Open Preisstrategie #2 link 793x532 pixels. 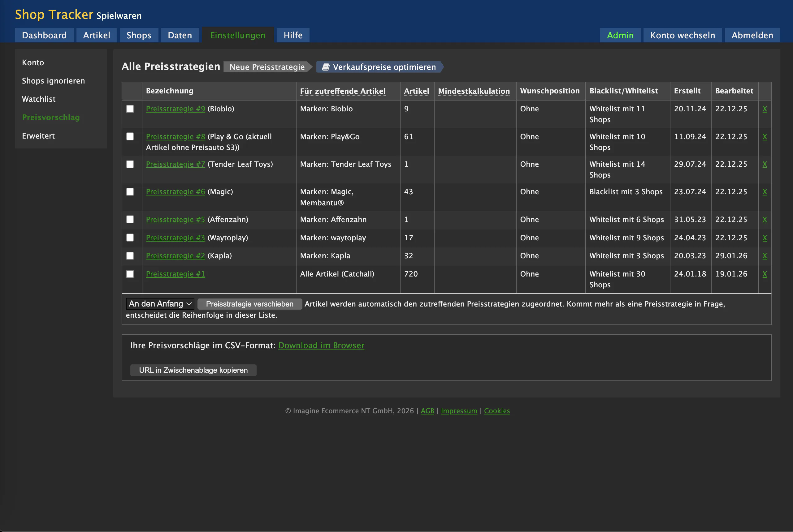click(175, 256)
